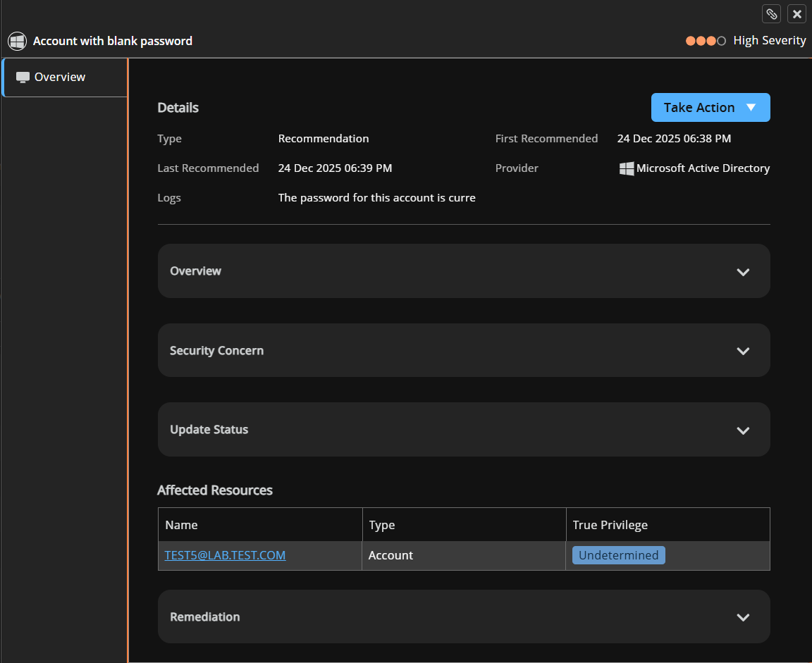Click the Account with blank password title
Screen dimensions: 812x663
[x=112, y=41]
